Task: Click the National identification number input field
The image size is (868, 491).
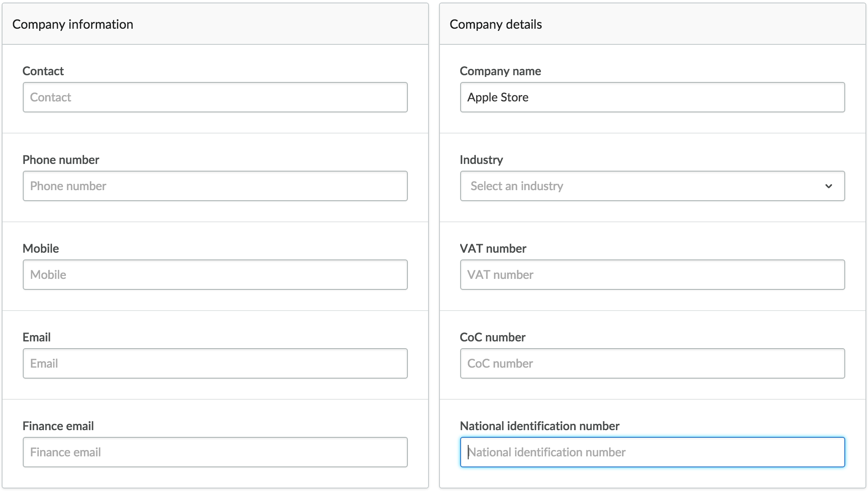Action: pyautogui.click(x=653, y=452)
